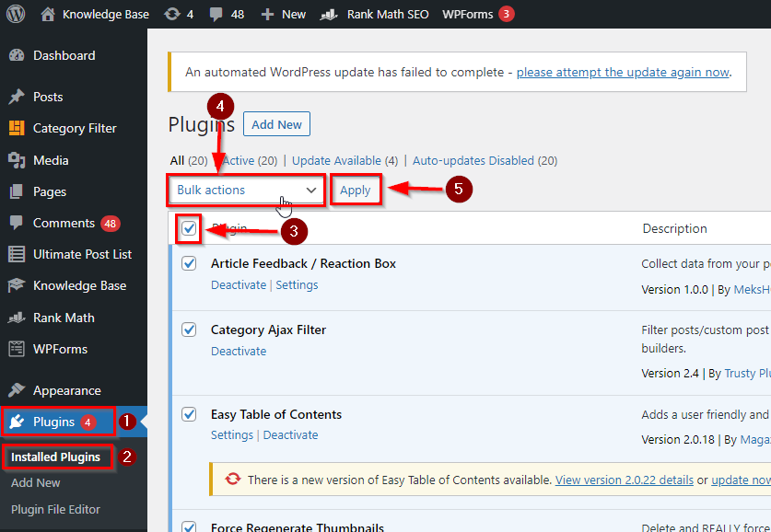Click the Dashboard gauge icon
The image size is (771, 532).
coord(17,55)
